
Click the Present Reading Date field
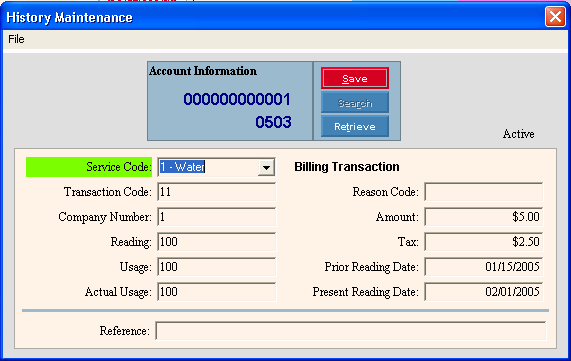[x=484, y=292]
